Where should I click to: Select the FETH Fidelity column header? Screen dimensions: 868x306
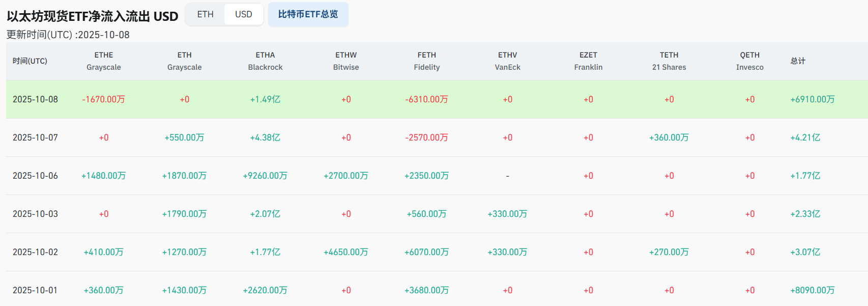426,61
